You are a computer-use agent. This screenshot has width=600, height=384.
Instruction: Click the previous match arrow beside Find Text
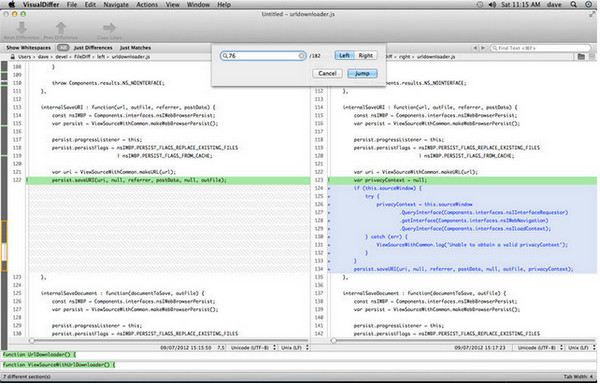pos(475,48)
